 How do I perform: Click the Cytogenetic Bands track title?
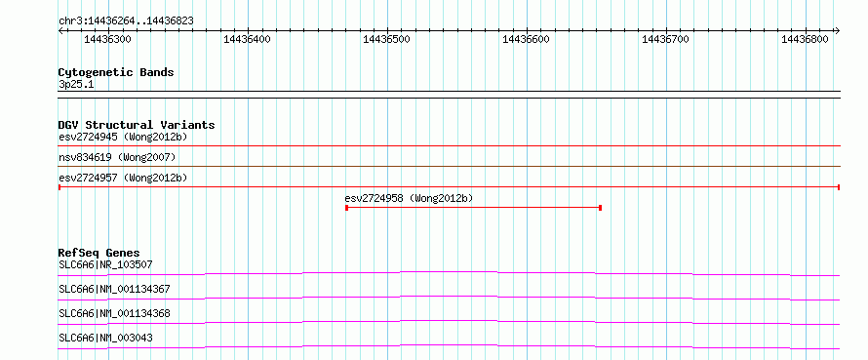click(116, 72)
